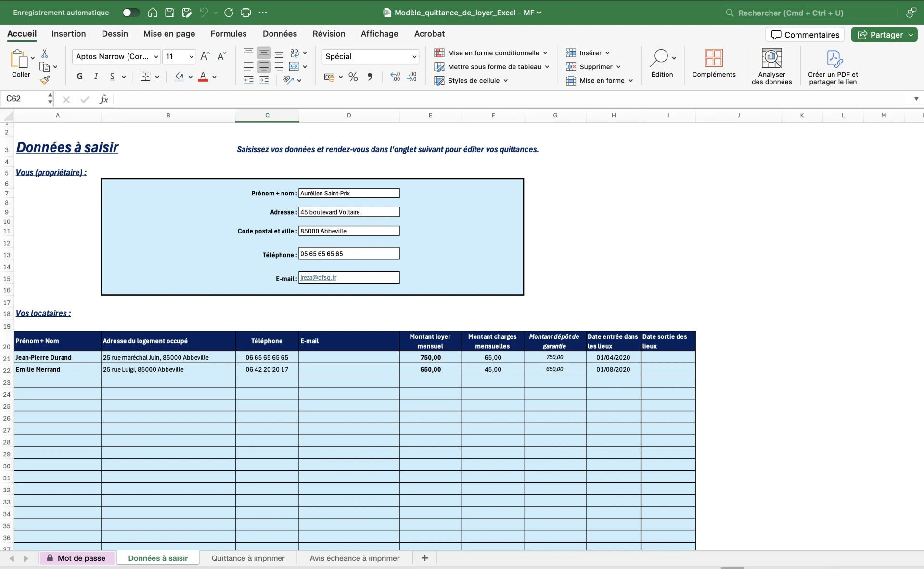Select the Format Painter brush

(45, 80)
